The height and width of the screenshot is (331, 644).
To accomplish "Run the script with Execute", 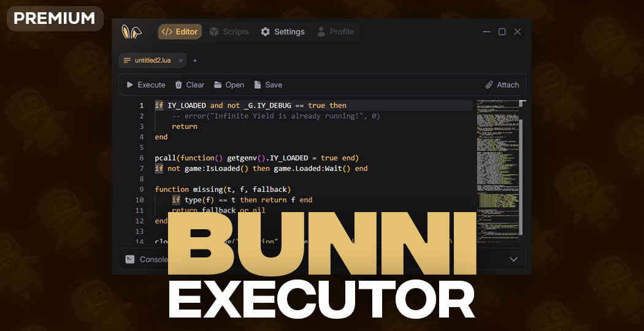I will tap(145, 85).
